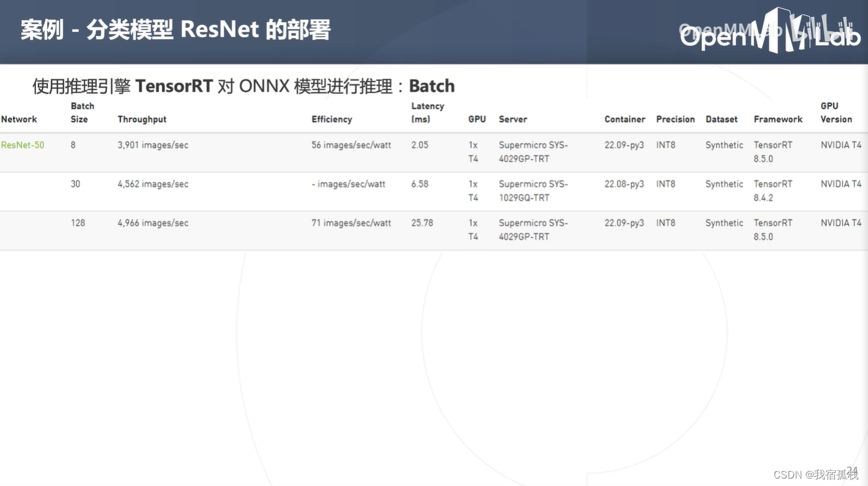Click the Dataset column header
868x486 pixels.
721,119
